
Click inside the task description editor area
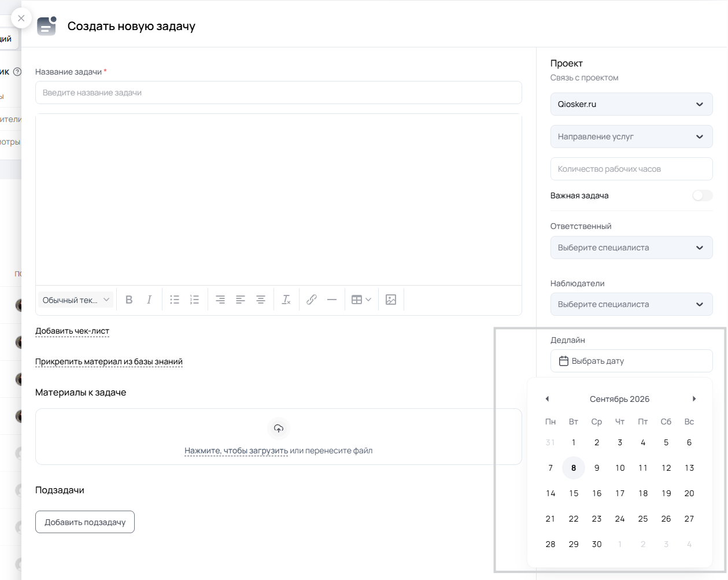[279, 200]
